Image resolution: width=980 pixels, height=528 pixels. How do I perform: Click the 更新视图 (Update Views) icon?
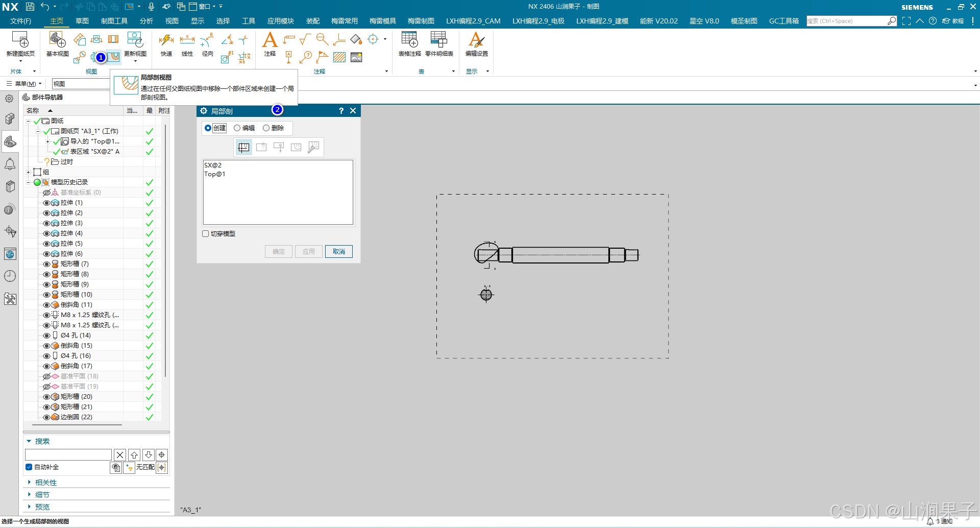coord(135,39)
